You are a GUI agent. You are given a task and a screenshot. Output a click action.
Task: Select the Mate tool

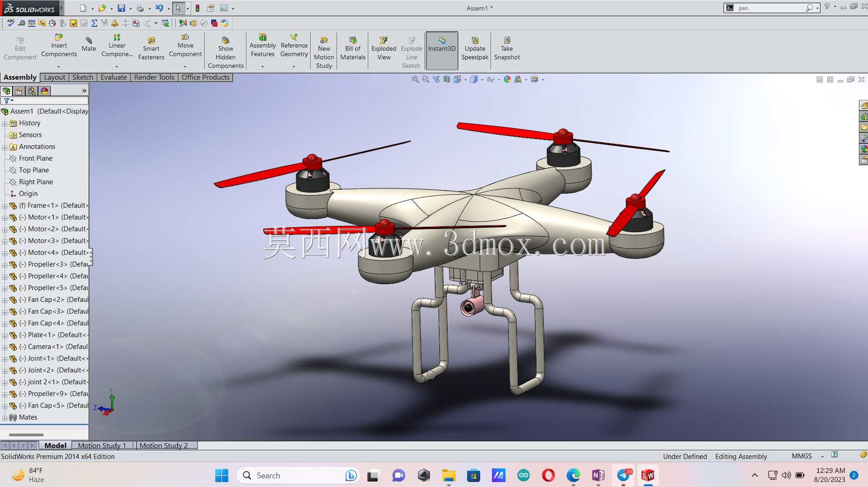pyautogui.click(x=89, y=44)
